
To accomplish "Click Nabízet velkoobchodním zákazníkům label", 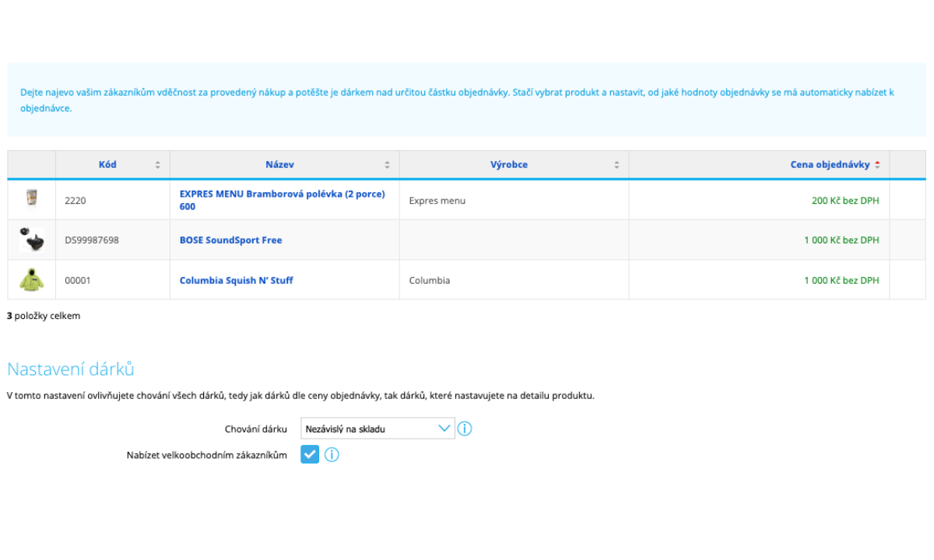I will point(207,455).
